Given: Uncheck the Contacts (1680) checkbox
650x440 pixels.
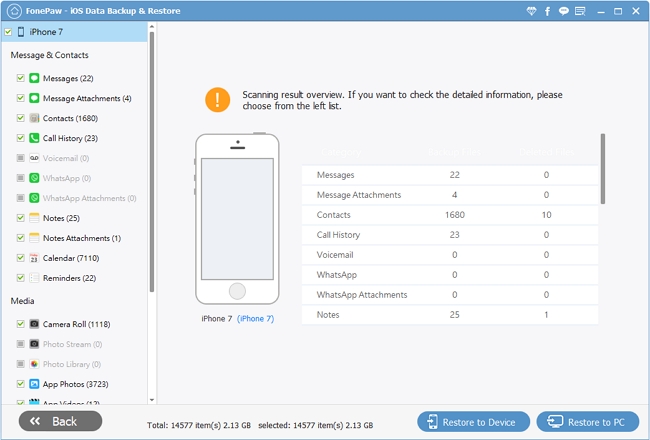Looking at the screenshot, I should point(20,118).
